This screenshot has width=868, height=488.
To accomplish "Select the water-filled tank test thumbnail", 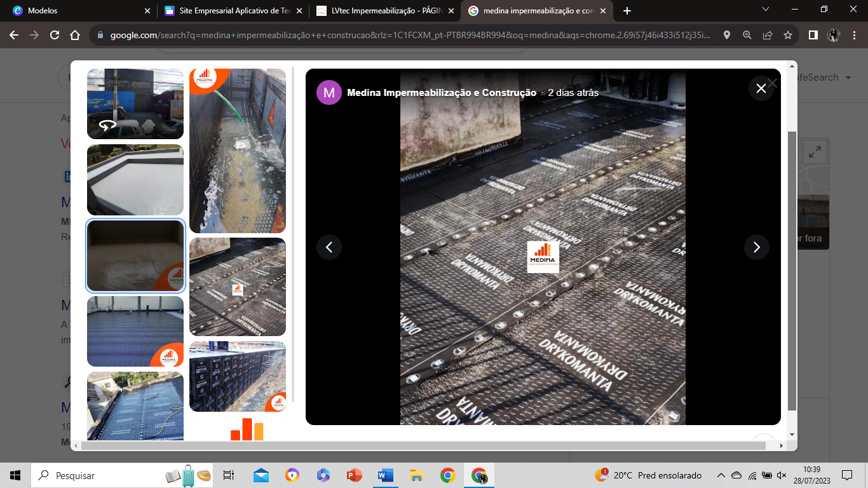I will (x=238, y=151).
